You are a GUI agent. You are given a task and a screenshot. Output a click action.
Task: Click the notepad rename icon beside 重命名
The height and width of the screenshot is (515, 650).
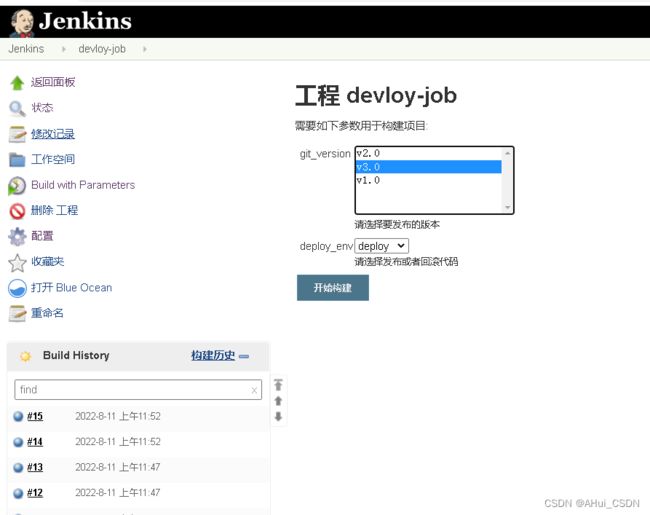pyautogui.click(x=17, y=313)
